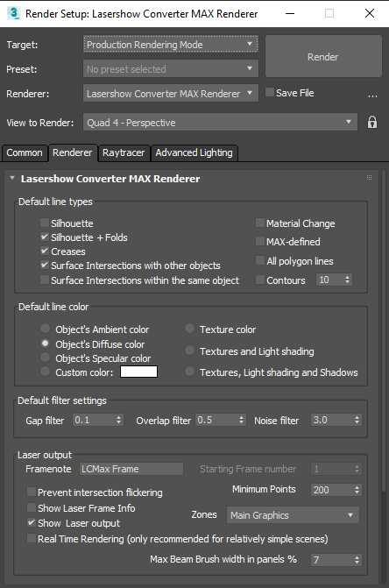Click the Render button
This screenshot has width=389, height=588.
point(323,57)
